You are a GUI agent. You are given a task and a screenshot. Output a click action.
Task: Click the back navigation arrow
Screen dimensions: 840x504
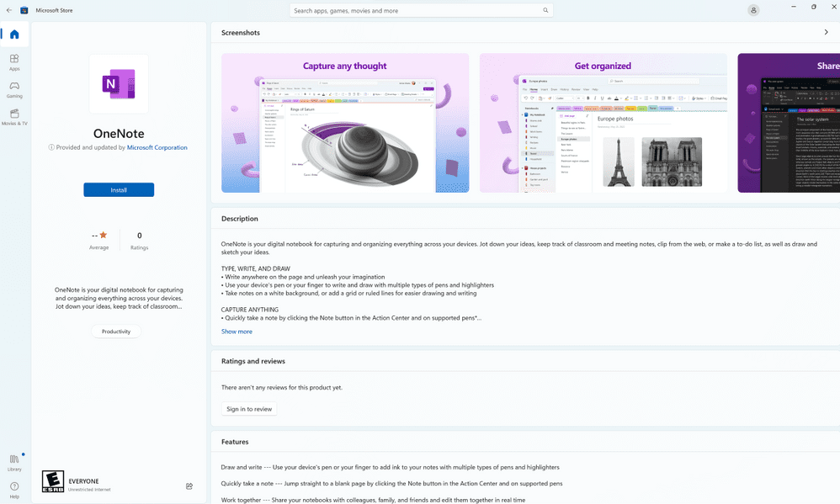[x=8, y=9]
